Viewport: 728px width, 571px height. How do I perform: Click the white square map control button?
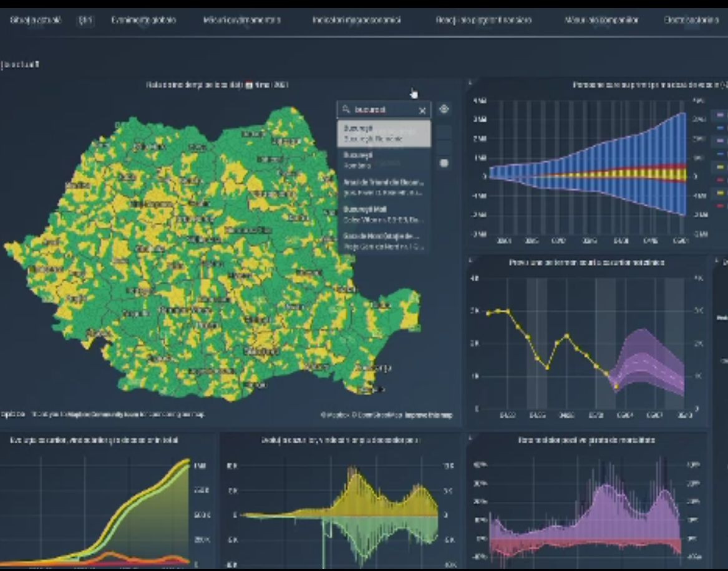tap(444, 163)
